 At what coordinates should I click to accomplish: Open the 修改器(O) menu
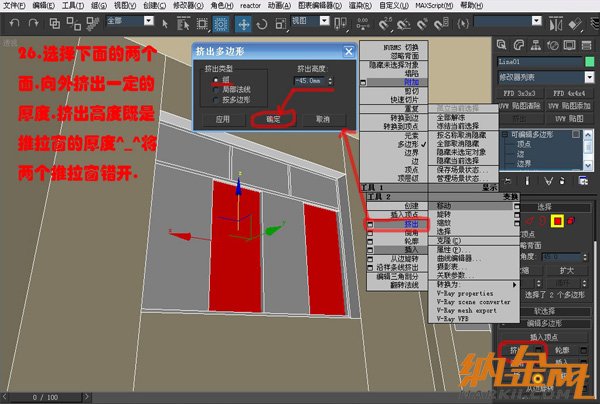(188, 5)
